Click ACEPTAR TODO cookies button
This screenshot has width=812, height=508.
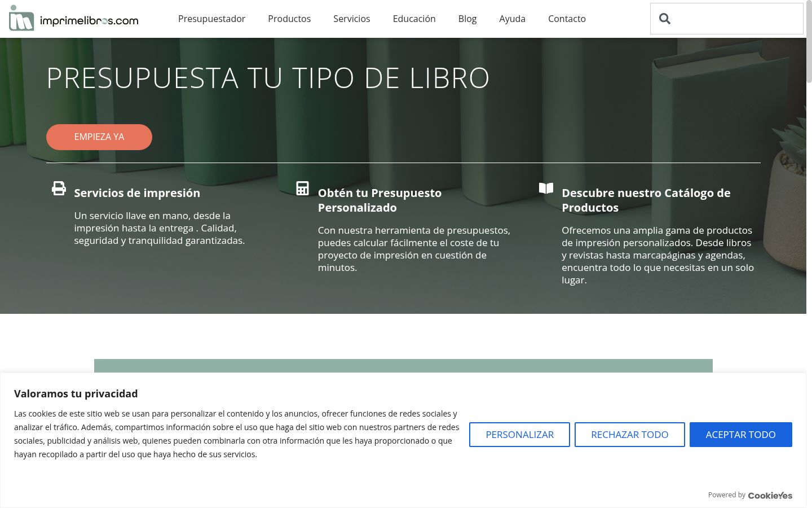741,435
